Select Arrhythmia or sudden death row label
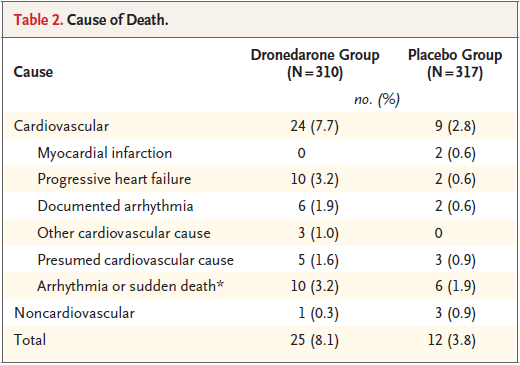The image size is (520, 365). point(130,286)
